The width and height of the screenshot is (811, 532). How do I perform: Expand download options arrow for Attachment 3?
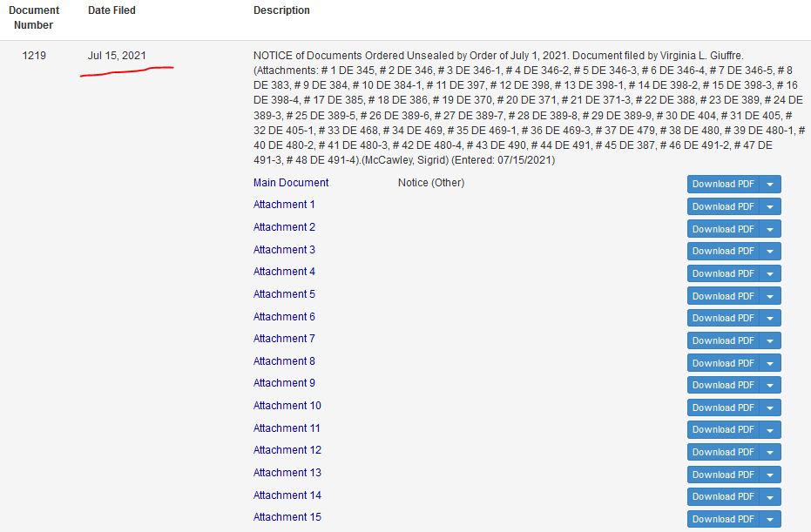770,252
